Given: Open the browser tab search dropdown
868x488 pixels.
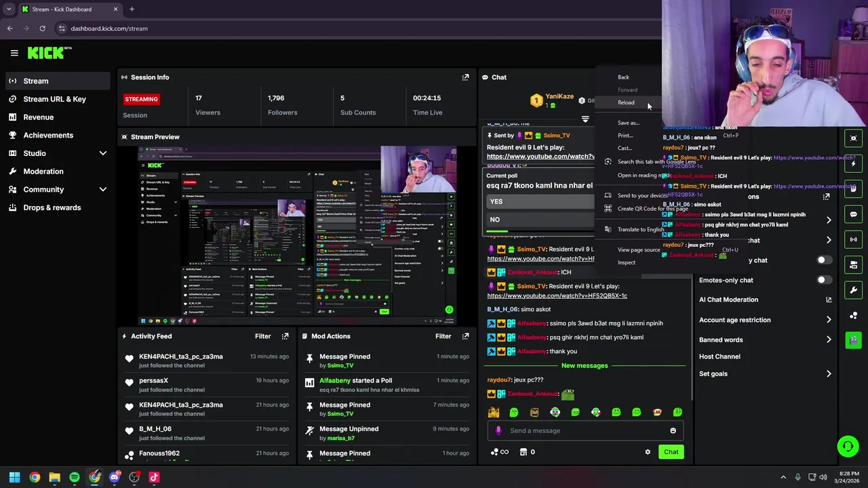Looking at the screenshot, I should point(9,9).
